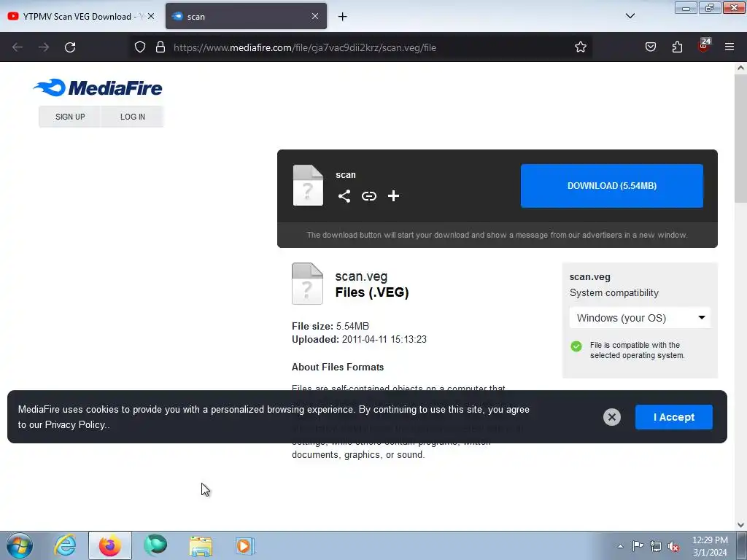Viewport: 747px width, 560px height.
Task: Click 'Files (.VEG)' heading text
Action: tap(371, 292)
